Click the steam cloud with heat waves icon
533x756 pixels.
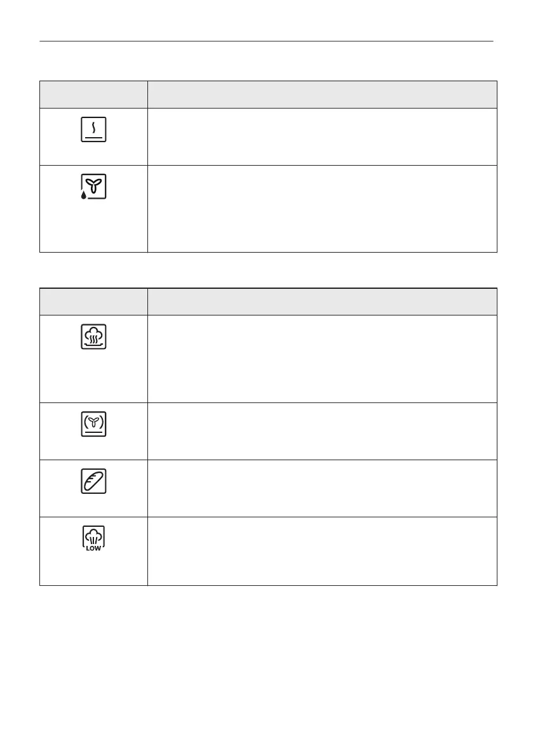coord(94,336)
